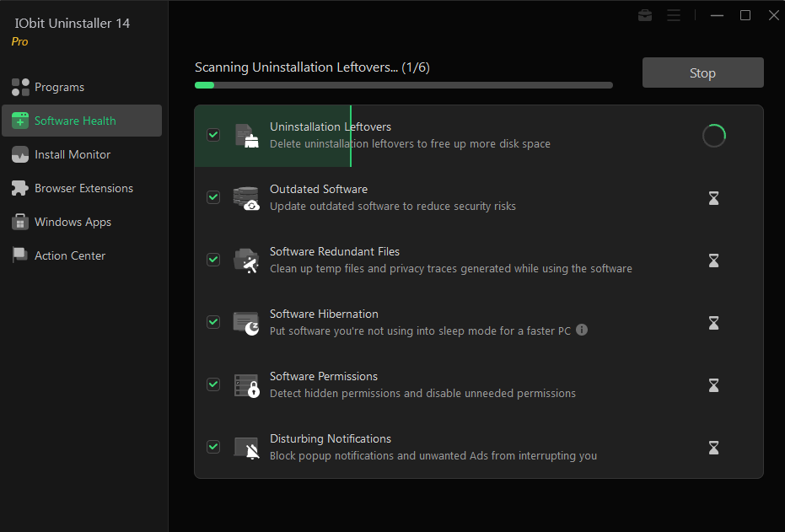Click the Disturbing Notifications muted bell icon

click(247, 448)
